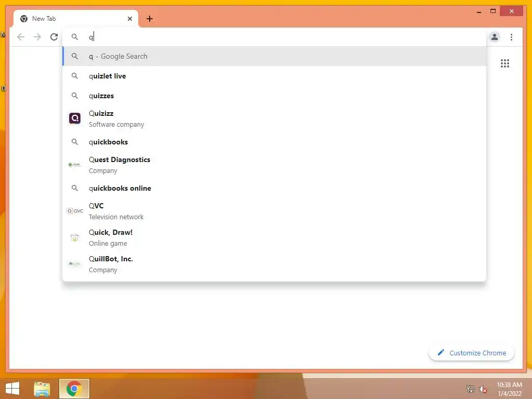Maximize the Chrome window
Viewport: 532px width, 399px height.
click(493, 11)
